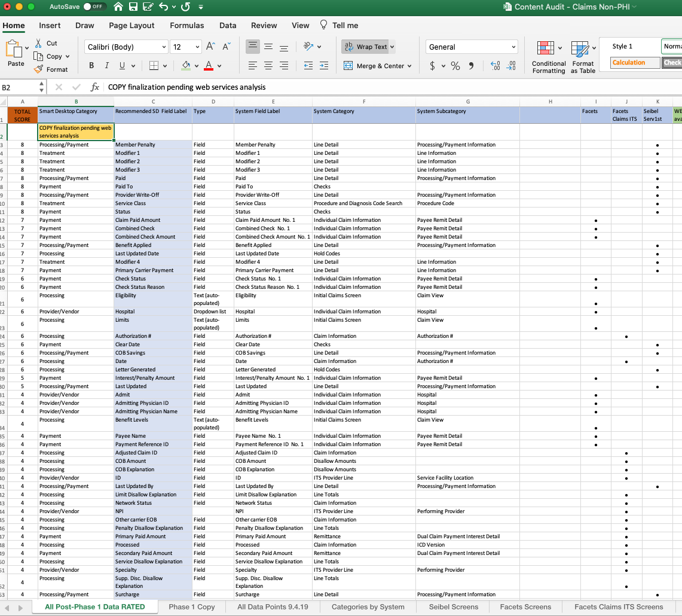Expand Copy options arrow

68,57
